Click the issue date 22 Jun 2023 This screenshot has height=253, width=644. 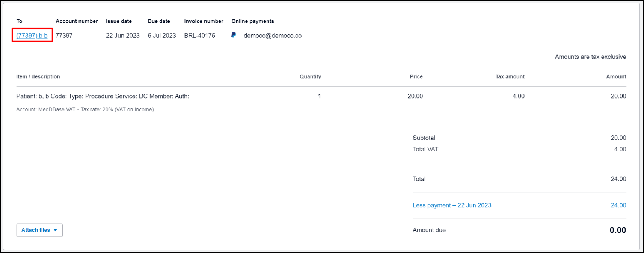click(x=122, y=36)
